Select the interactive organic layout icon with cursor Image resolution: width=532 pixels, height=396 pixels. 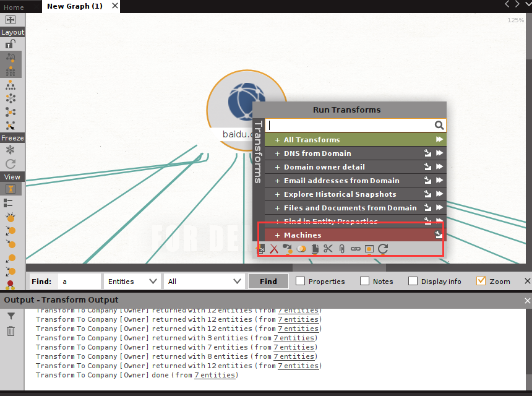pyautogui.click(x=11, y=126)
